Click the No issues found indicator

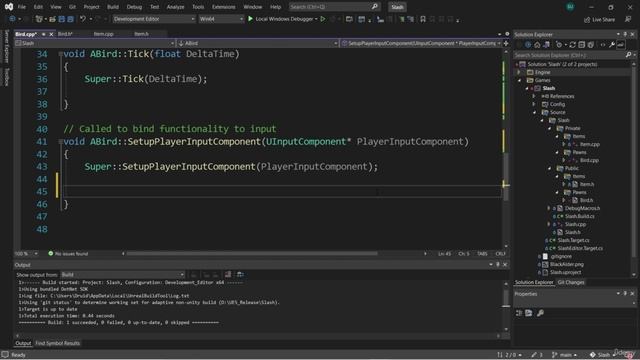(68, 253)
